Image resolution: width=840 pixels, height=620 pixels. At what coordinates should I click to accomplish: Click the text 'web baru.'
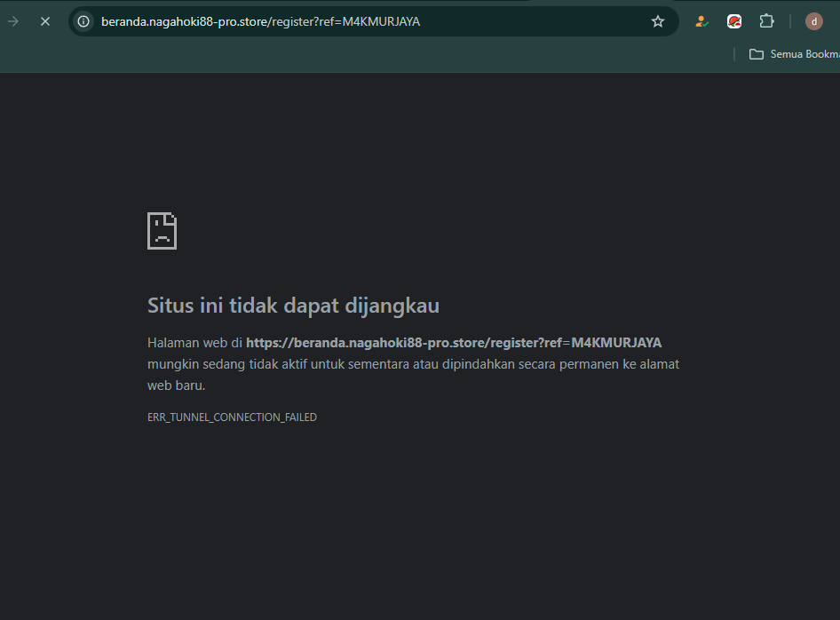[x=176, y=386]
